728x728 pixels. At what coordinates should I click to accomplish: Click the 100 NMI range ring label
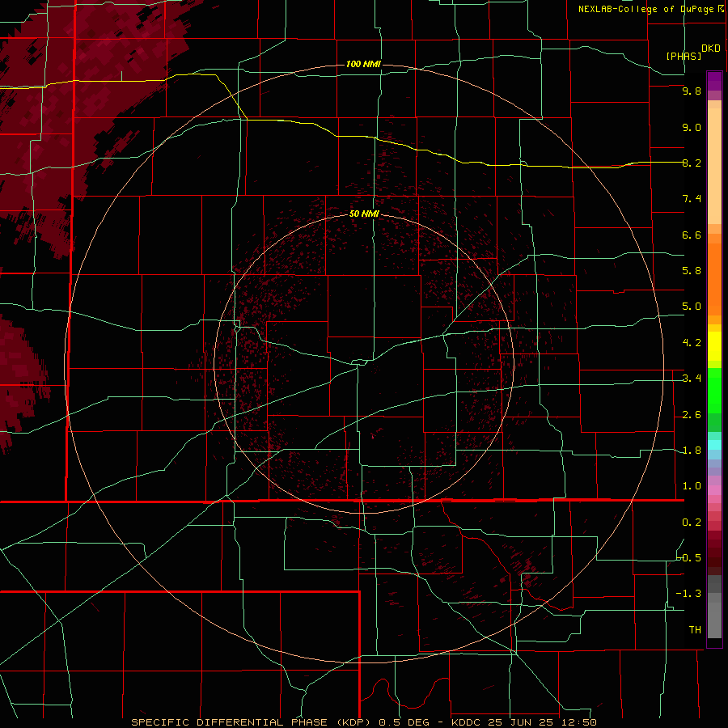tap(363, 64)
